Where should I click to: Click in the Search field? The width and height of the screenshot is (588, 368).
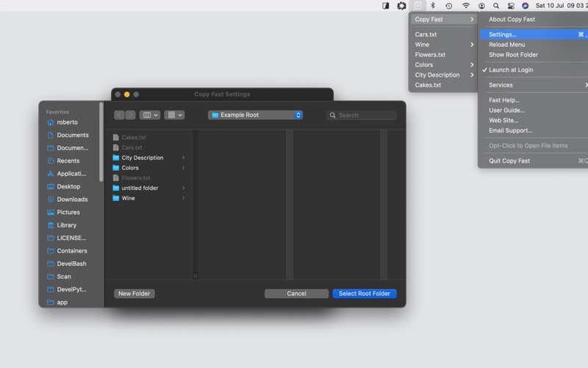click(365, 116)
